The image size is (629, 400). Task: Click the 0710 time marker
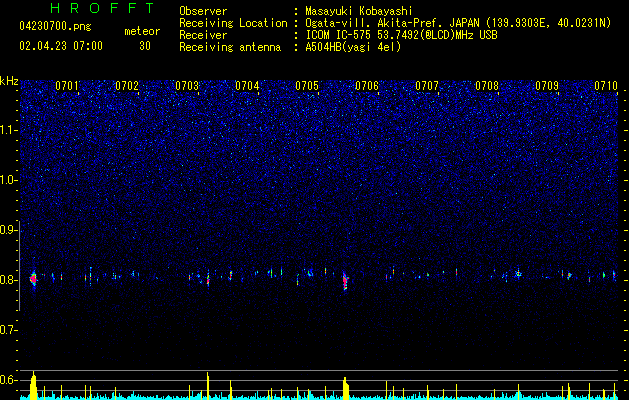pyautogui.click(x=606, y=86)
